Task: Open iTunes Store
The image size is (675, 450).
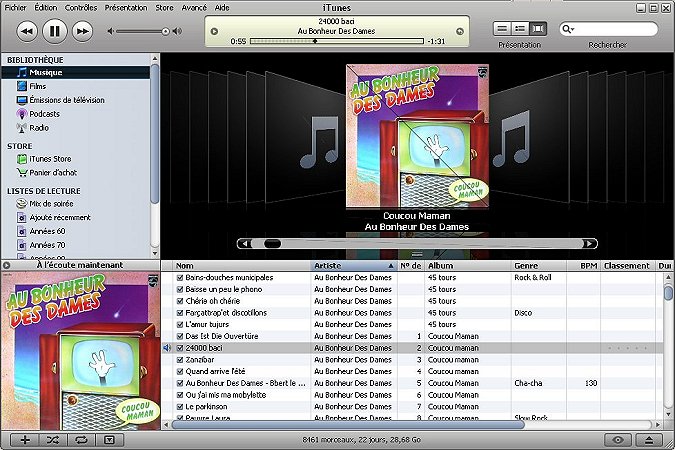Action: click(x=50, y=158)
